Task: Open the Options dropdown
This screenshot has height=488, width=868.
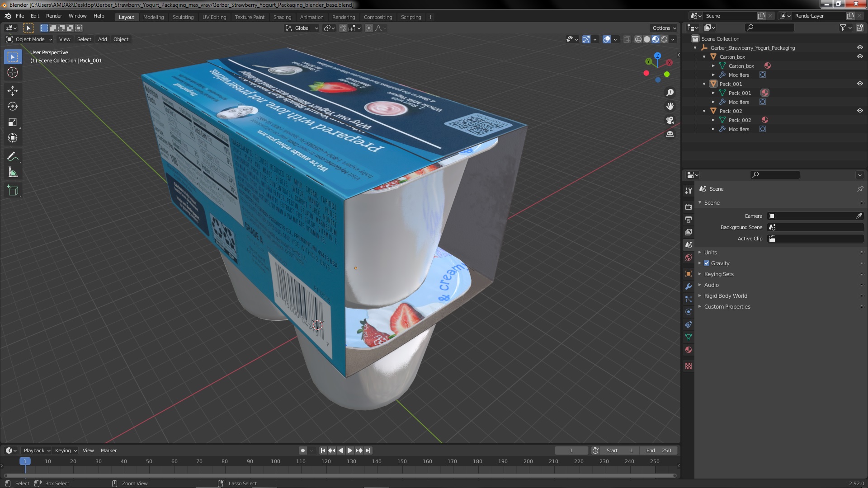Action: (664, 28)
